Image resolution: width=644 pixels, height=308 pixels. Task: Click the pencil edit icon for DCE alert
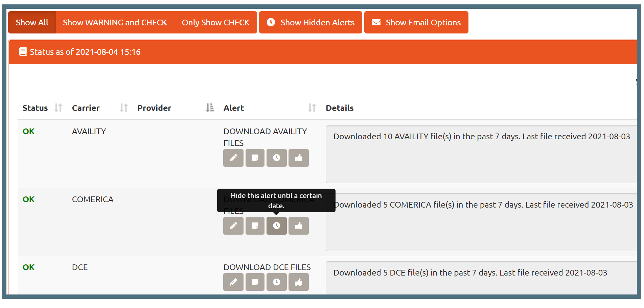233,282
